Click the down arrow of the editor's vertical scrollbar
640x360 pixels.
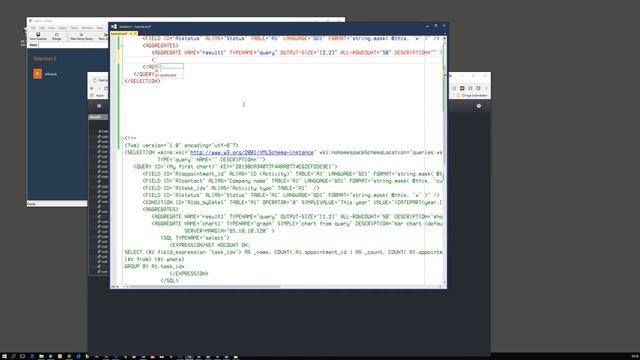444,282
